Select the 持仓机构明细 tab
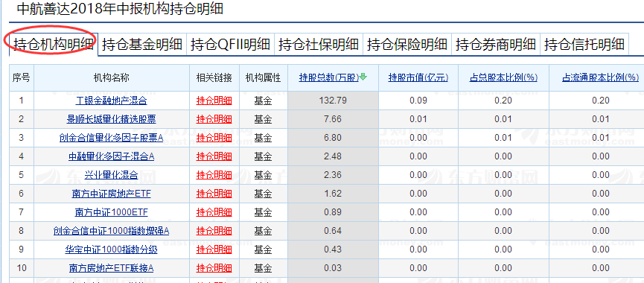 pos(54,45)
